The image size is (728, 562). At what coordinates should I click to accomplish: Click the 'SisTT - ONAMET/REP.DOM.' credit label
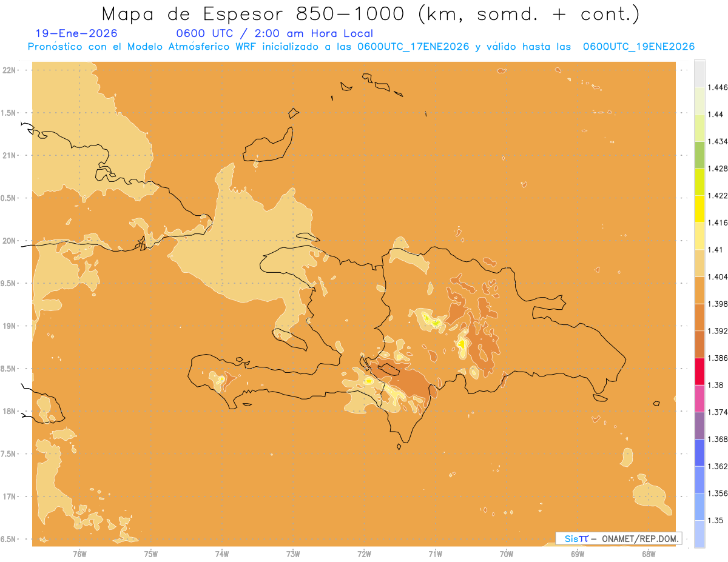[619, 538]
